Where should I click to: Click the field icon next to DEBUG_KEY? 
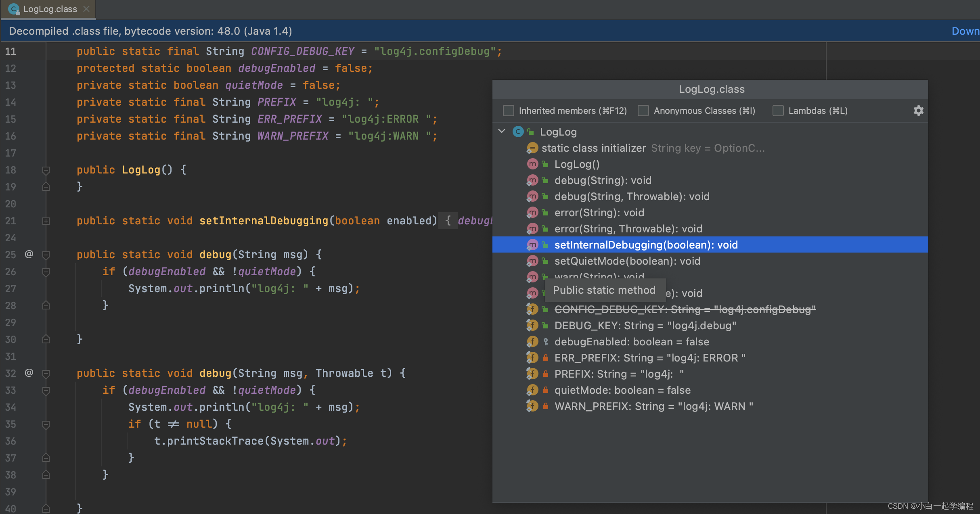(x=532, y=326)
